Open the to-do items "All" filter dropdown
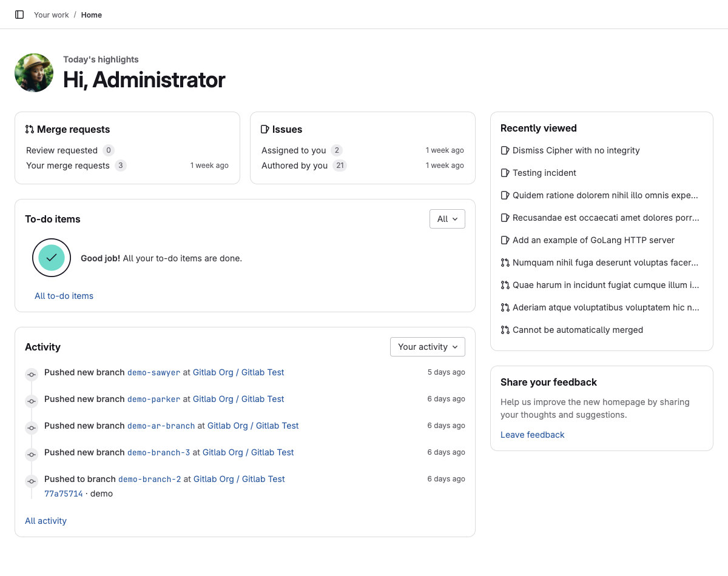Screen dimensions: 728x576 click(x=447, y=219)
